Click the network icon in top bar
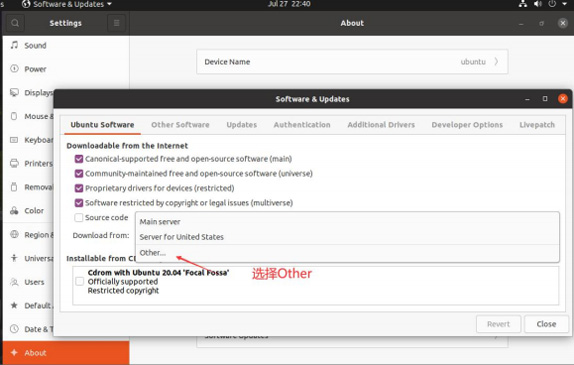Image resolution: width=574 pixels, height=365 pixels. 523,4
